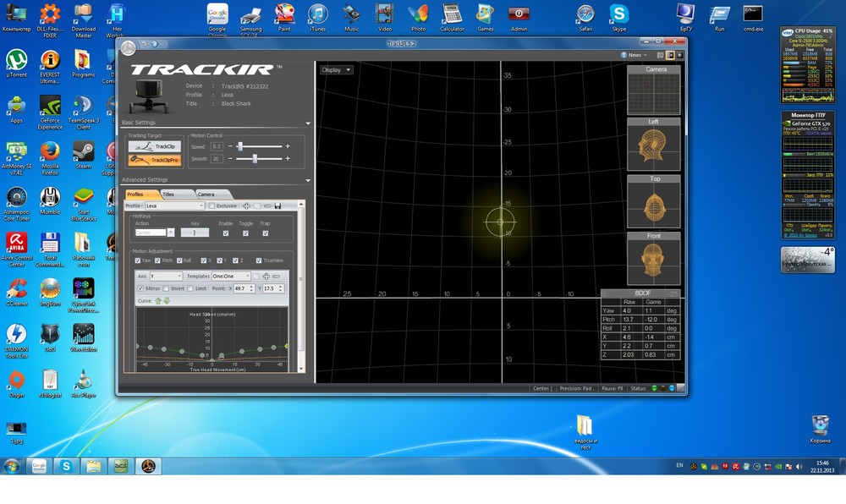
Task: Collapse the Basic Settings section
Action: click(308, 123)
